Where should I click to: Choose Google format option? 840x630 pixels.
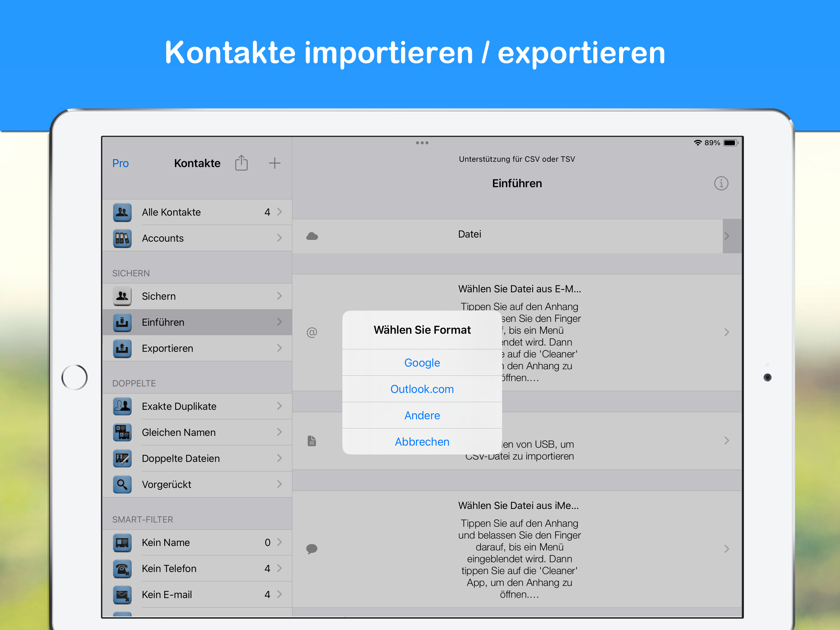[422, 362]
